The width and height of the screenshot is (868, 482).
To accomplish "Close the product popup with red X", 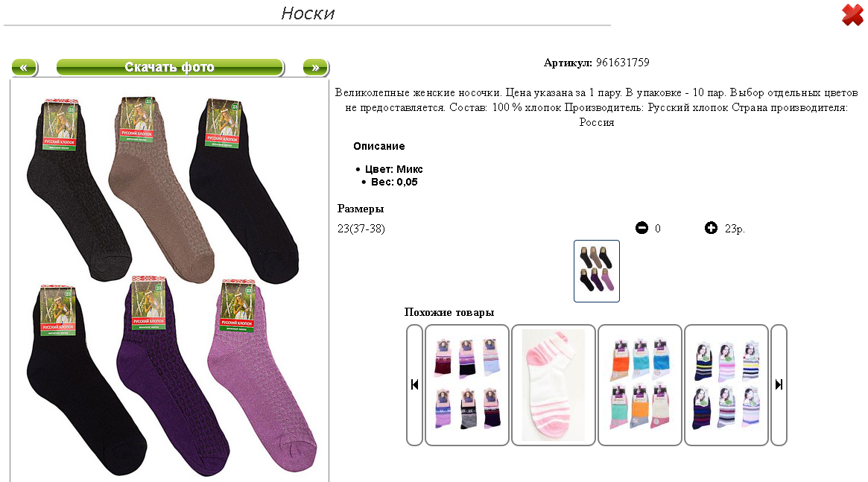I will 852,15.
